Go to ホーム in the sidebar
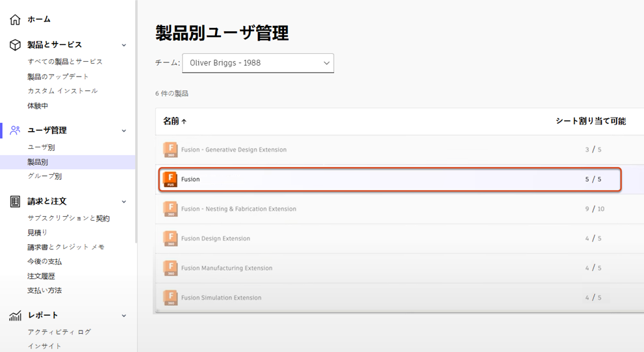This screenshot has height=352, width=644. tap(39, 19)
